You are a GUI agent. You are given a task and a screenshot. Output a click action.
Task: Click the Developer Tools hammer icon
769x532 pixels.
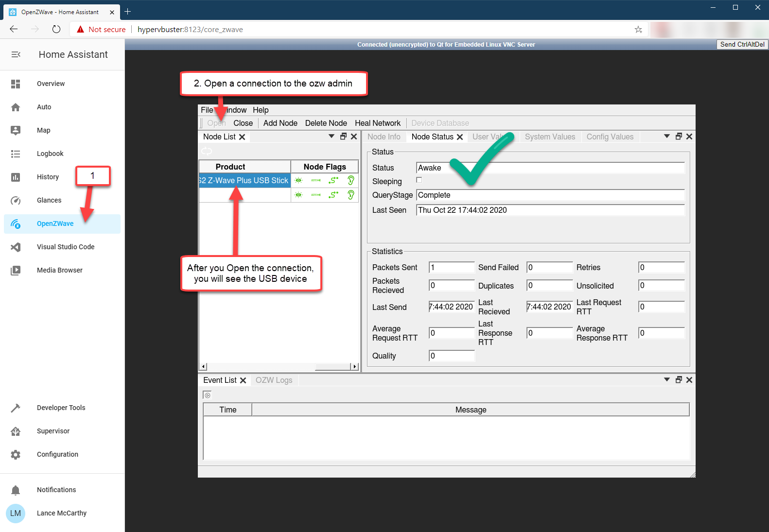[x=16, y=408]
